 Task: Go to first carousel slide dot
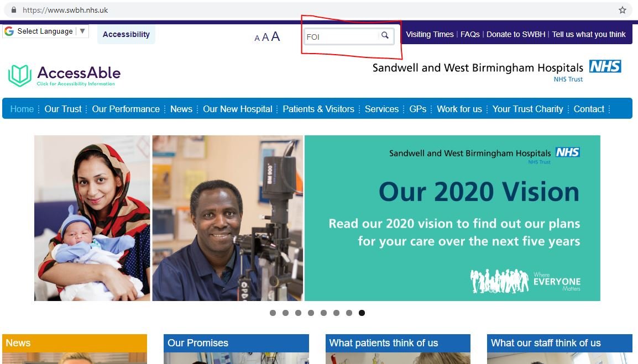(x=273, y=313)
